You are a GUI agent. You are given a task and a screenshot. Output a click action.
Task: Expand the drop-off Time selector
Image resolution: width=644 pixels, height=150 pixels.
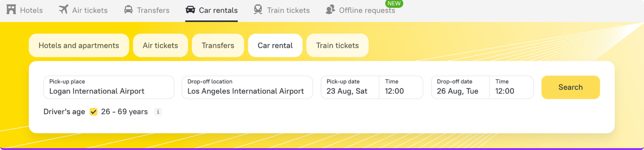511,87
